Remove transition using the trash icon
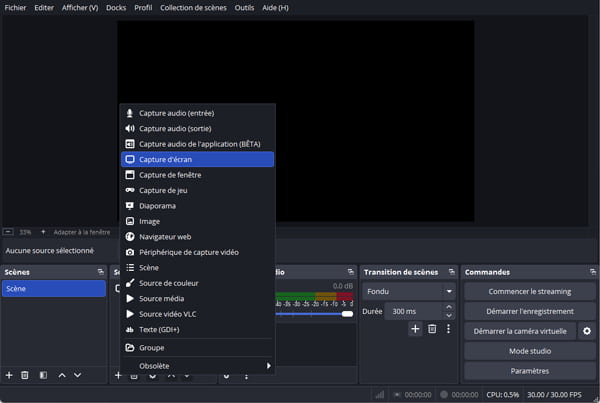600x403 pixels. (x=432, y=329)
